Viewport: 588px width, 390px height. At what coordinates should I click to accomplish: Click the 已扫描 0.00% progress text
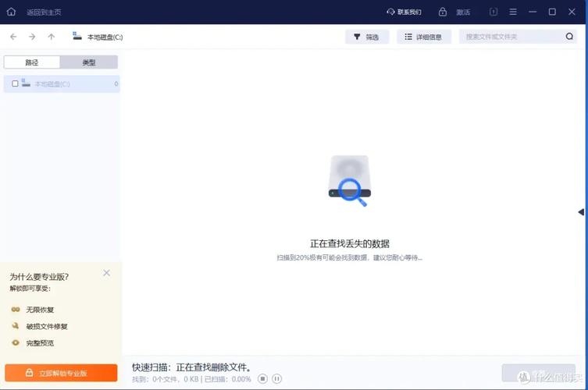click(227, 379)
